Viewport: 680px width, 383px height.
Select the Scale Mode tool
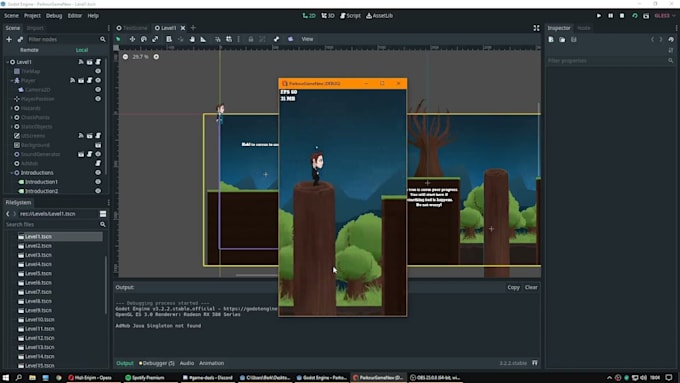(x=155, y=39)
